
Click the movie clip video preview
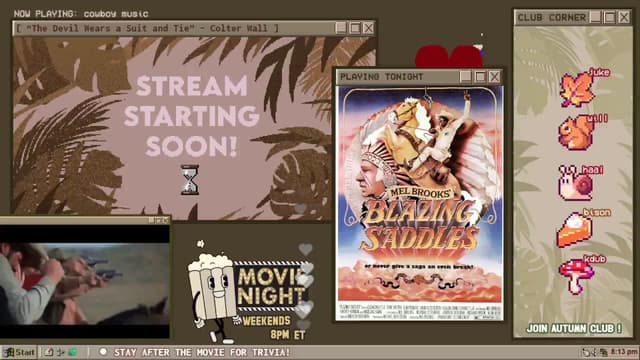84,281
